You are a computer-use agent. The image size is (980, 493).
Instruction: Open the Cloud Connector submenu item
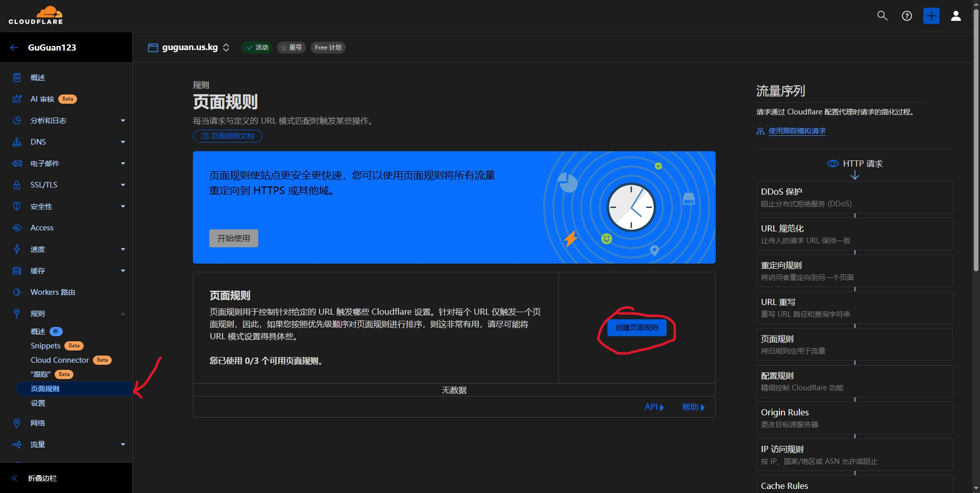tap(60, 360)
